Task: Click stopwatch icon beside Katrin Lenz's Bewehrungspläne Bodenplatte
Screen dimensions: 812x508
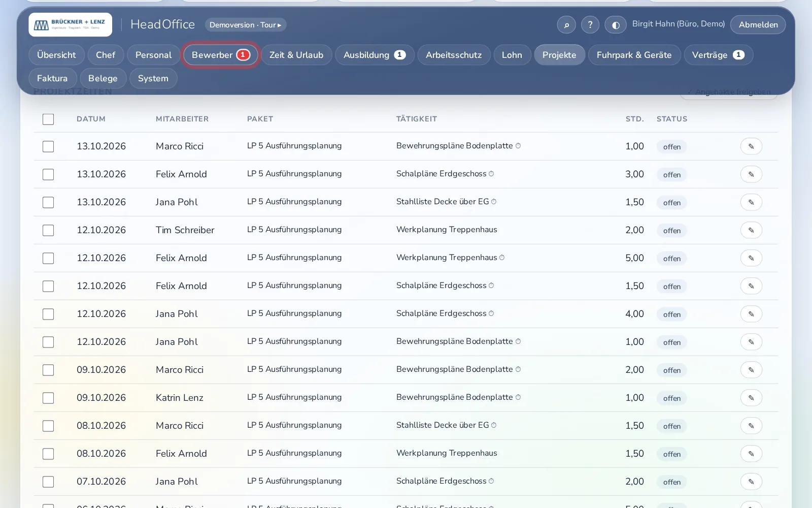Action: tap(518, 397)
